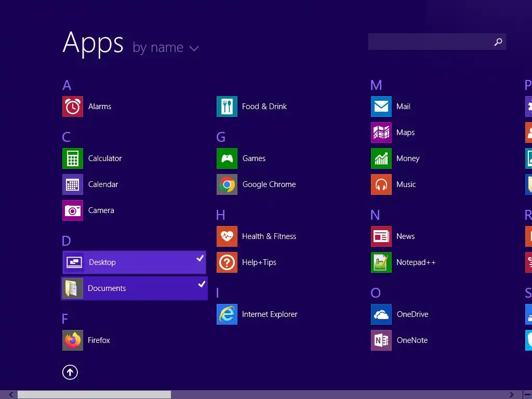532x399 pixels.
Task: Click the 'Firefox' label text
Action: click(x=99, y=340)
